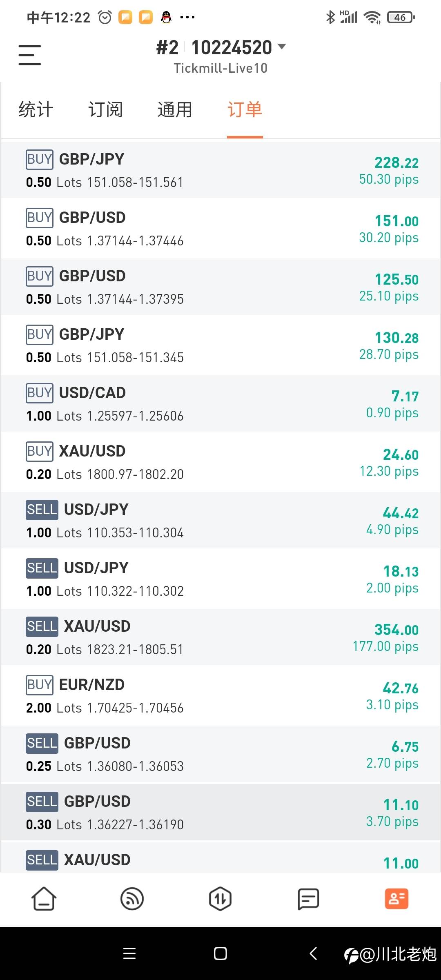The width and height of the screenshot is (441, 980).
Task: Open the messages chat icon
Action: click(308, 899)
